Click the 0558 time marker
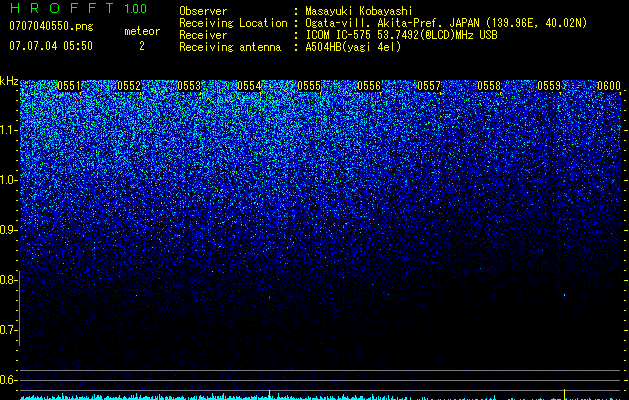Viewport: 629px width, 400px height. click(489, 86)
